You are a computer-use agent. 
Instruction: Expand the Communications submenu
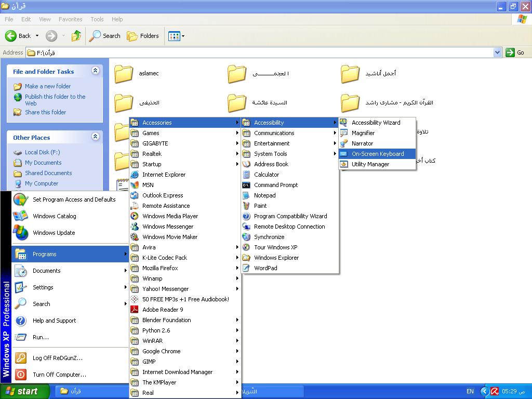pyautogui.click(x=290, y=133)
